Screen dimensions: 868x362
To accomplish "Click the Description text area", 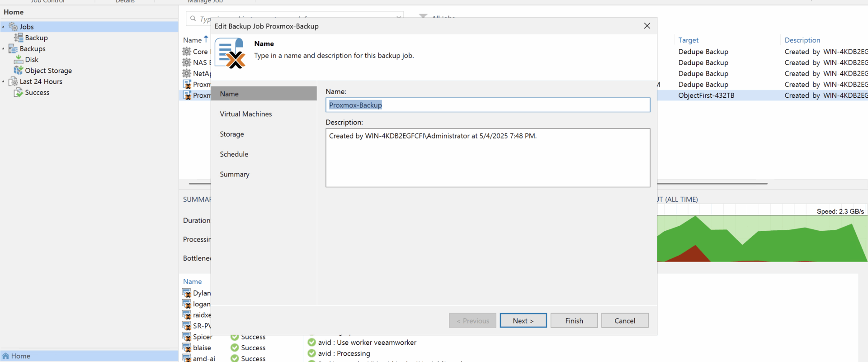I will [x=488, y=157].
